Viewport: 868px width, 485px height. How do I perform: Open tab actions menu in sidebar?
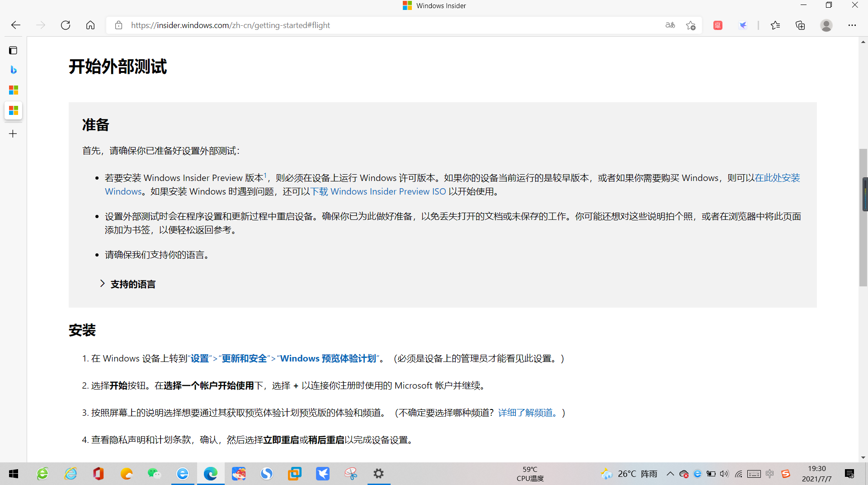(x=13, y=50)
